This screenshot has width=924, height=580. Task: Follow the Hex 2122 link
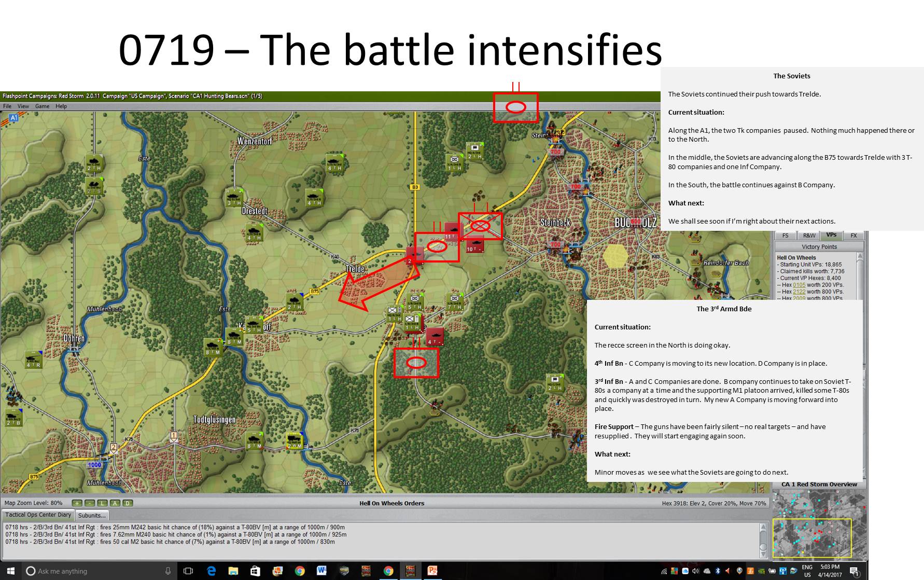coord(799,292)
